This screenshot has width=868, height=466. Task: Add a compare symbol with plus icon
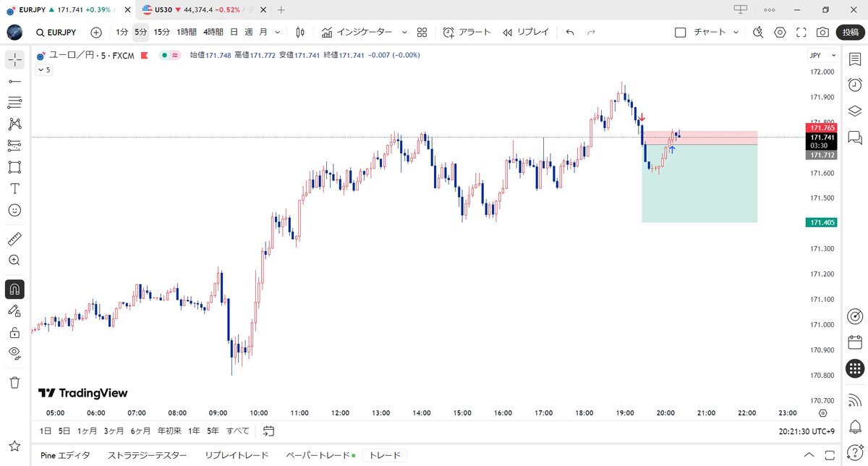coord(96,33)
